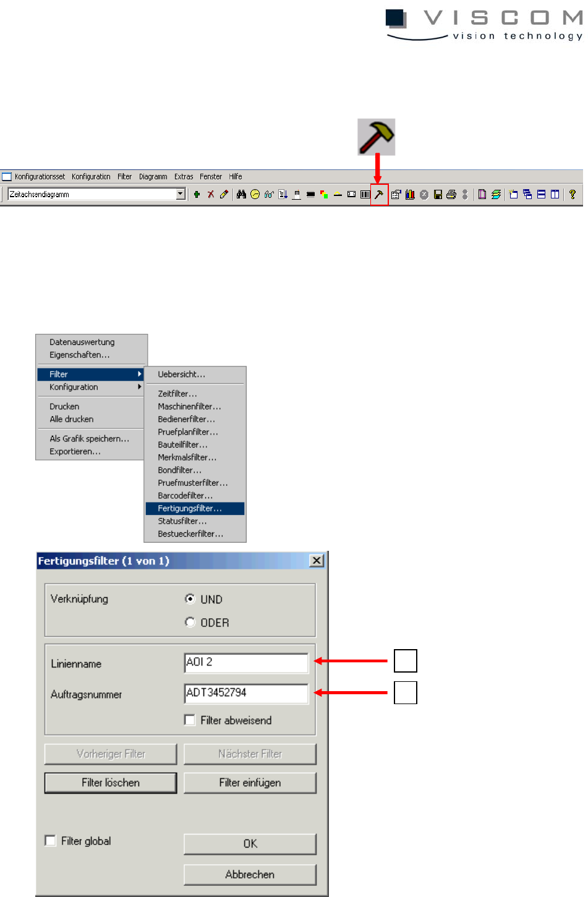Click the Abbrechen button
The image size is (588, 897).
point(250,874)
